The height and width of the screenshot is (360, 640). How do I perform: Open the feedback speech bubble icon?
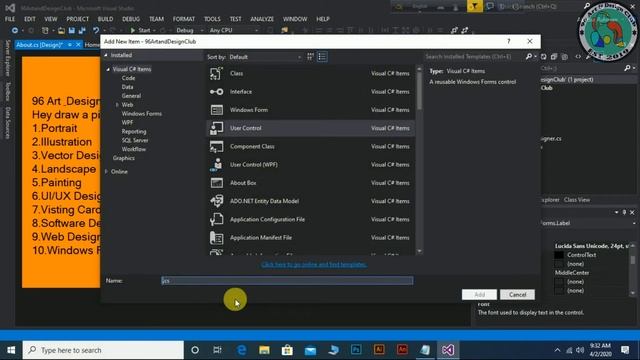490,6
